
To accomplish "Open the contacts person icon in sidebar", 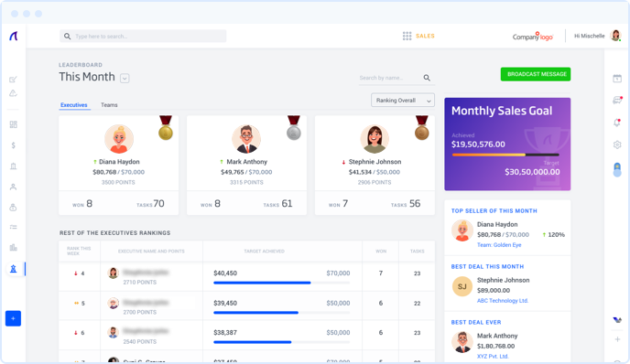I will (13, 187).
